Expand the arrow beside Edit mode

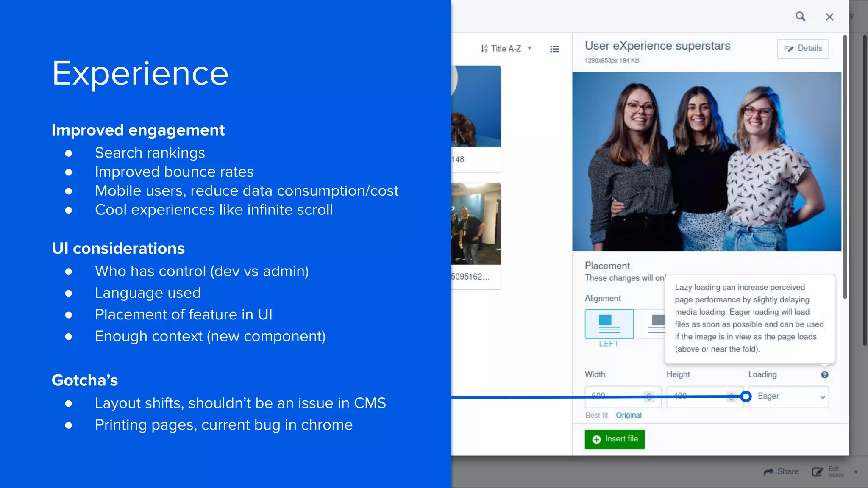pyautogui.click(x=856, y=471)
